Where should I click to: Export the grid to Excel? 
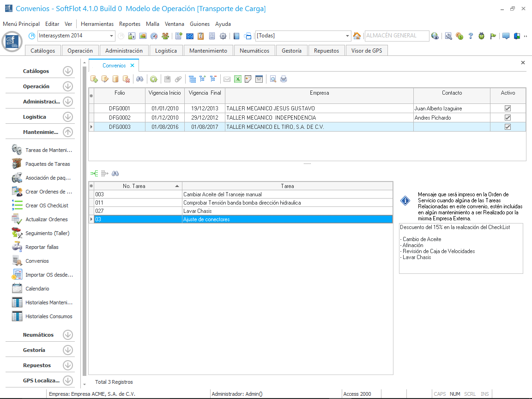(x=238, y=79)
